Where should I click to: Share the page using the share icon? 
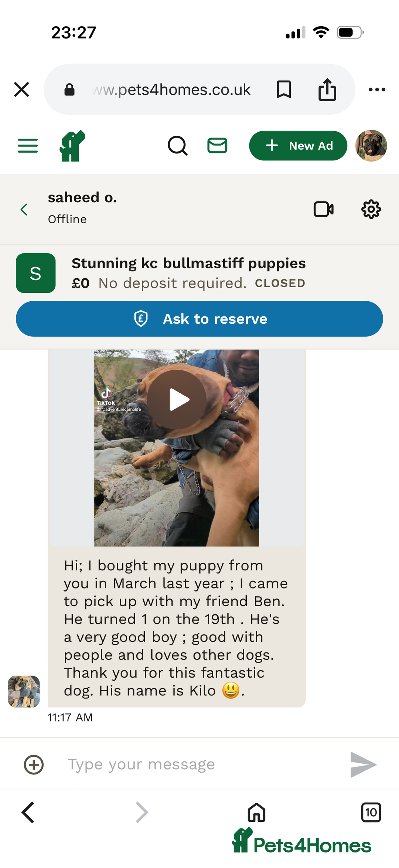(327, 89)
